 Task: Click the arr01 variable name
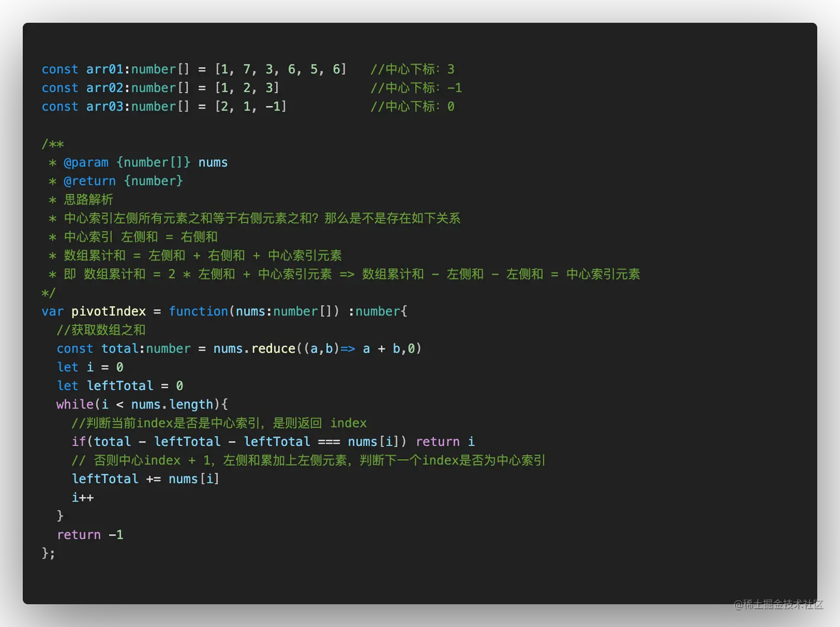tap(104, 69)
